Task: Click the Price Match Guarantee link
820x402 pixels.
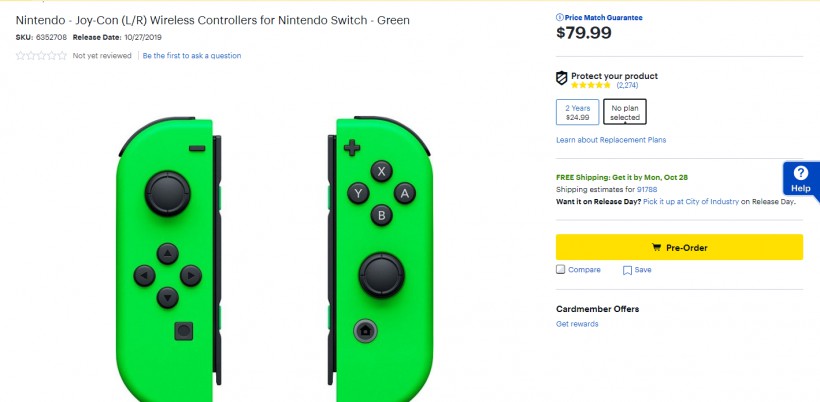Action: (604, 18)
